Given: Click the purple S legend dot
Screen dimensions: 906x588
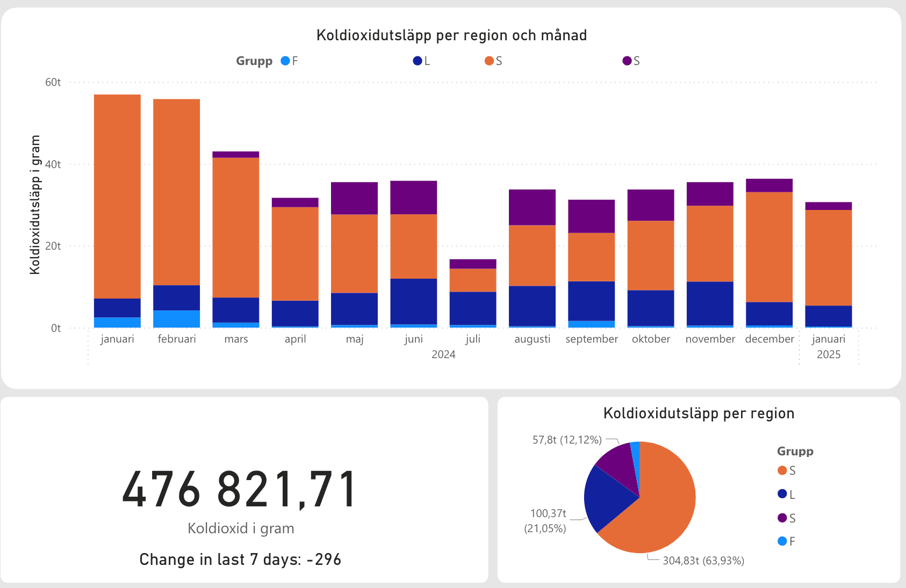Looking at the screenshot, I should 626,61.
